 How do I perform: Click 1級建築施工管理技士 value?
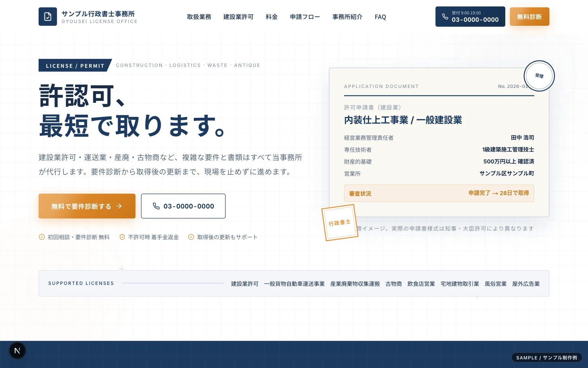[x=508, y=150]
